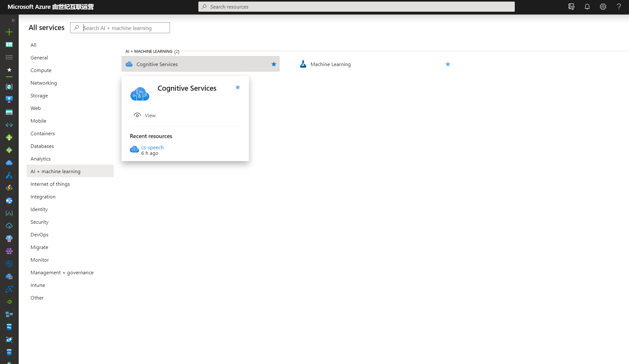Open Function App lightning icon in the sidebar
Image resolution: width=629 pixels, height=364 pixels.
pyautogui.click(x=9, y=188)
